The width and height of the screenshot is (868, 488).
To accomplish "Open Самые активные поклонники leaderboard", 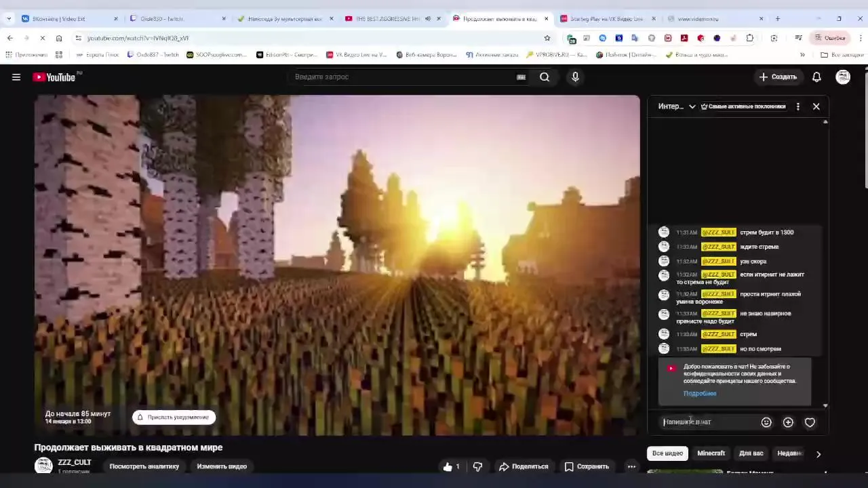I will click(x=743, y=106).
